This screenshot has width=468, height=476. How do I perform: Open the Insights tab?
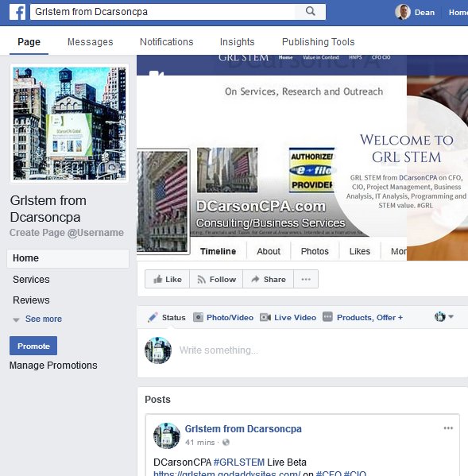pyautogui.click(x=237, y=42)
